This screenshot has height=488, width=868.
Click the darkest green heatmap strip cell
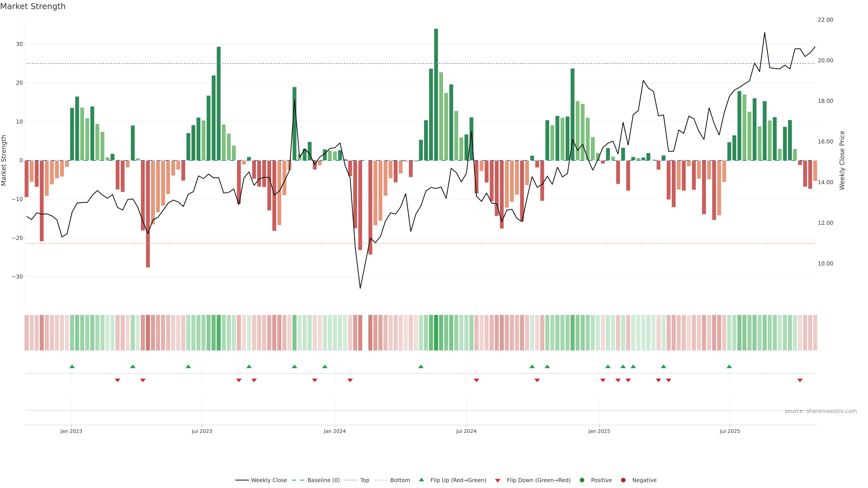[x=436, y=333]
